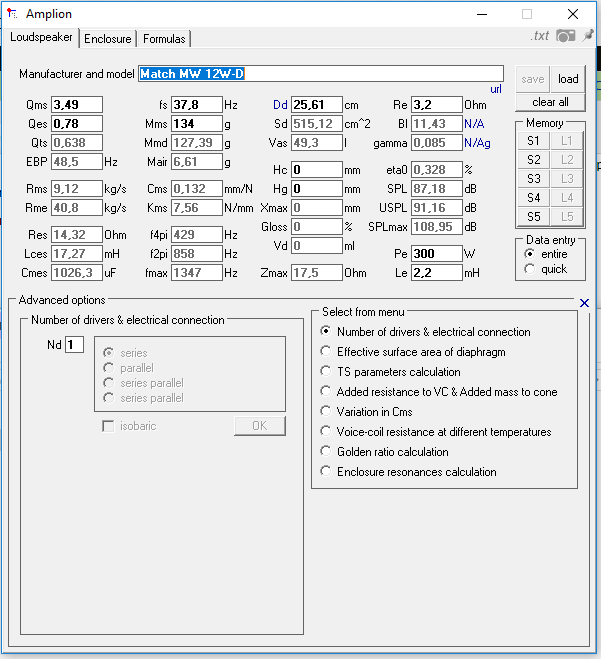Click the Vas value 49,3
The height and width of the screenshot is (659, 601).
point(317,142)
